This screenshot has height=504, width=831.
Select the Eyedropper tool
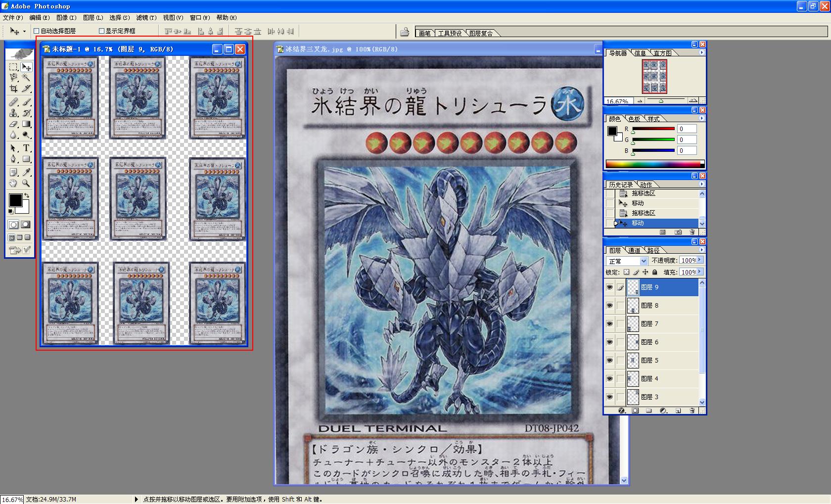pos(26,172)
